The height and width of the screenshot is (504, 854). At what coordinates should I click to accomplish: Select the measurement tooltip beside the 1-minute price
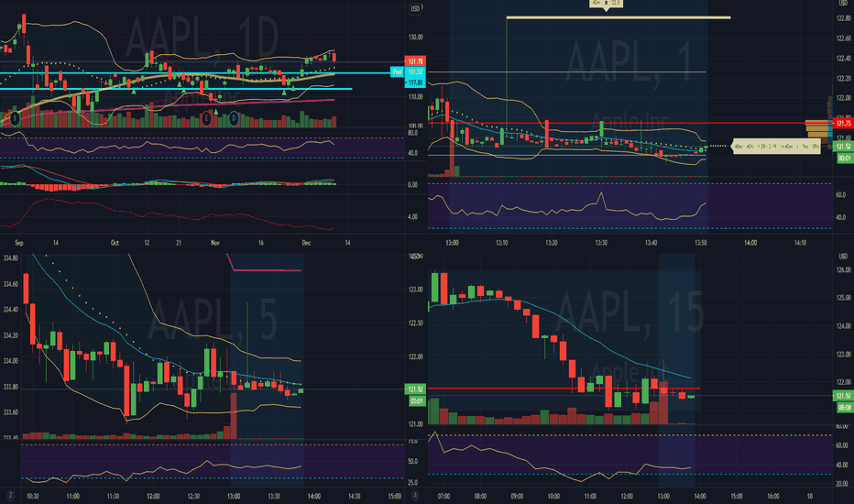pyautogui.click(x=776, y=146)
